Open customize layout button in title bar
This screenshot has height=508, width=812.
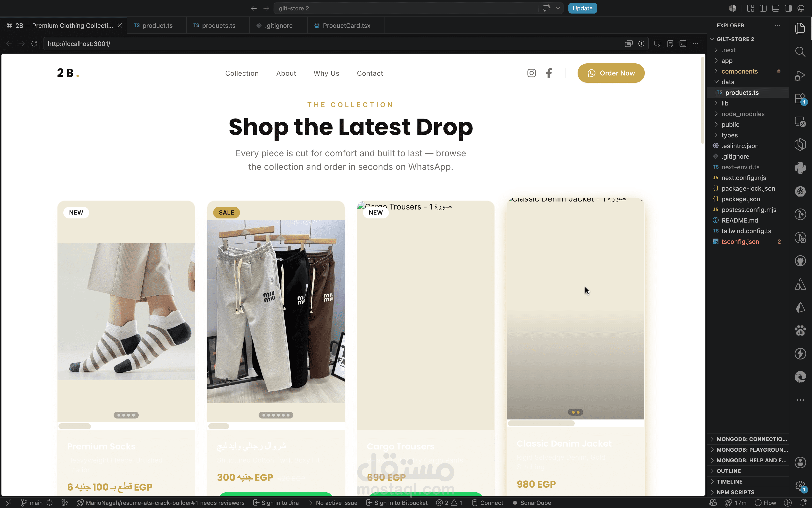pos(751,8)
